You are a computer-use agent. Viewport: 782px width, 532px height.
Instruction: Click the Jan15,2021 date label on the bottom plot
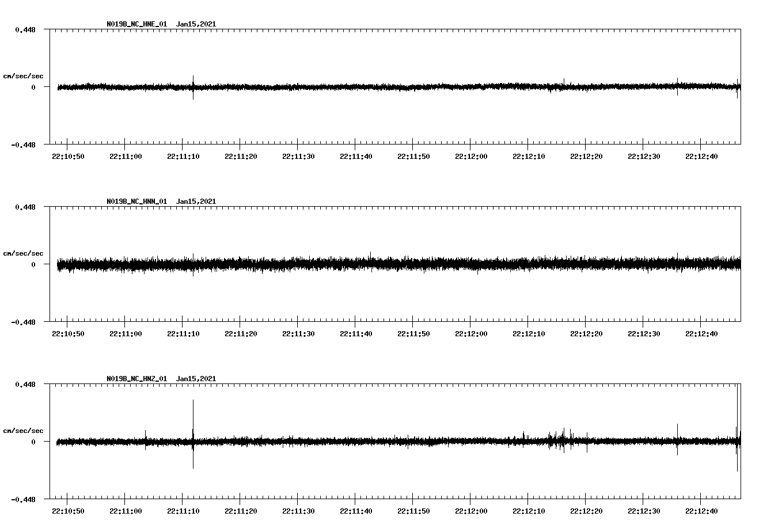click(196, 379)
